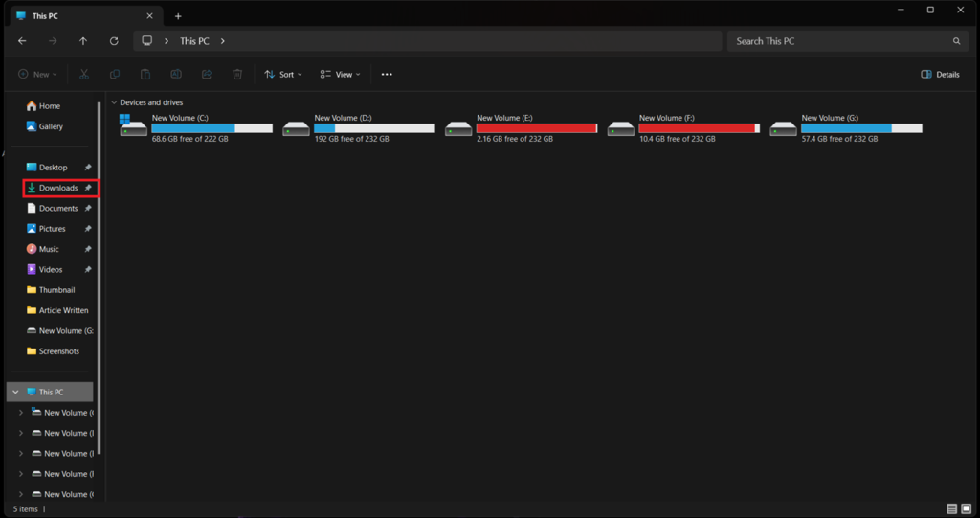Refresh the This PC view

[x=114, y=41]
